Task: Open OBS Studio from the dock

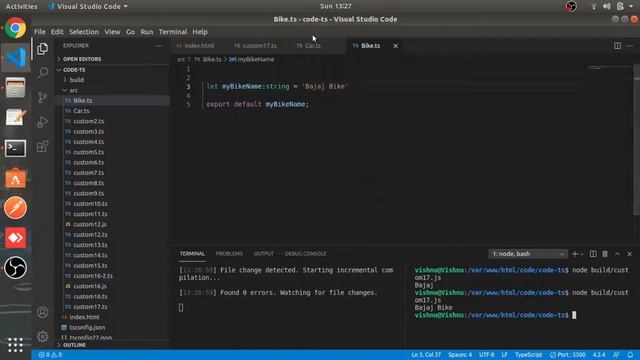Action: pos(16,268)
